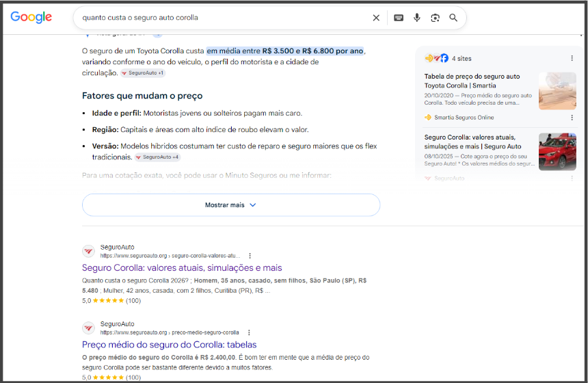Click SeguroAuto favicon of second result
Viewport: 588px width, 383px height.
coord(88,328)
